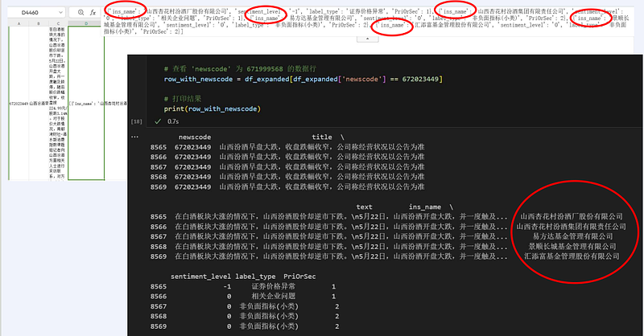The width and height of the screenshot is (644, 336).
Task: Click the label_type output column header
Action: (255, 277)
